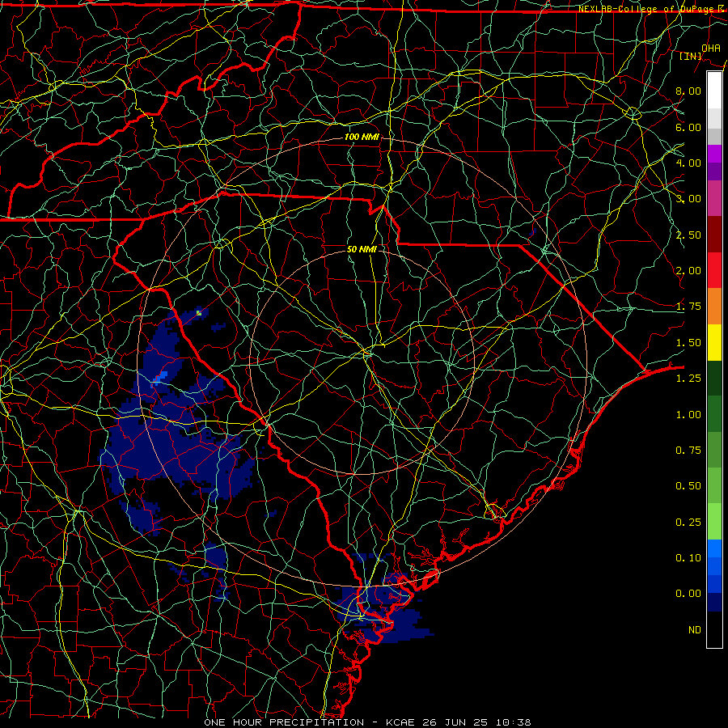This screenshot has width=728, height=728.
Task: Click the 1.75 legend value
Action: tap(688, 307)
